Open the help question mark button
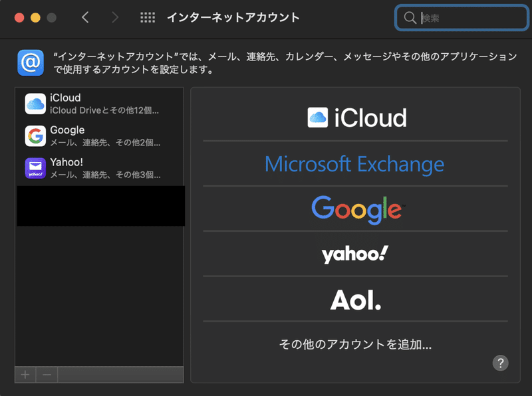 pyautogui.click(x=500, y=363)
